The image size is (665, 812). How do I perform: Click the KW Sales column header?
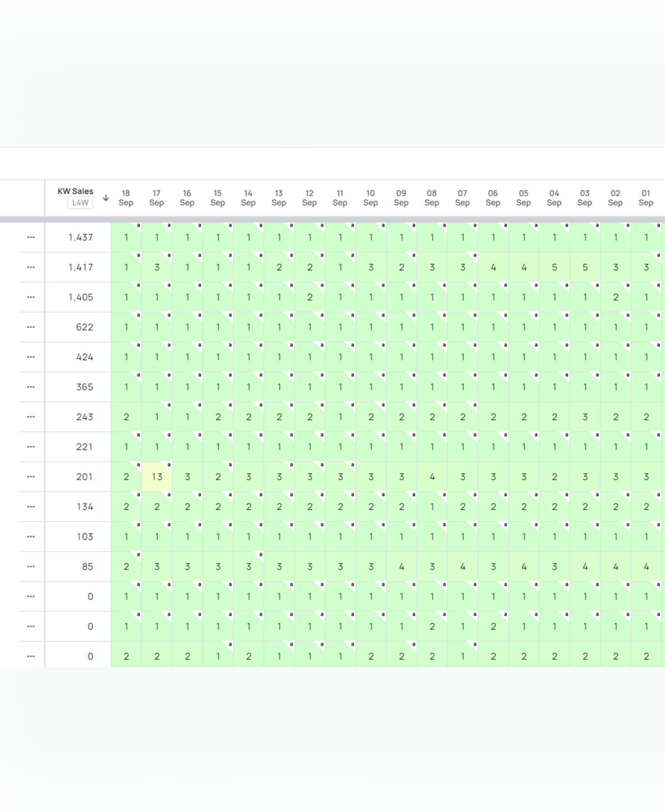pos(75,191)
